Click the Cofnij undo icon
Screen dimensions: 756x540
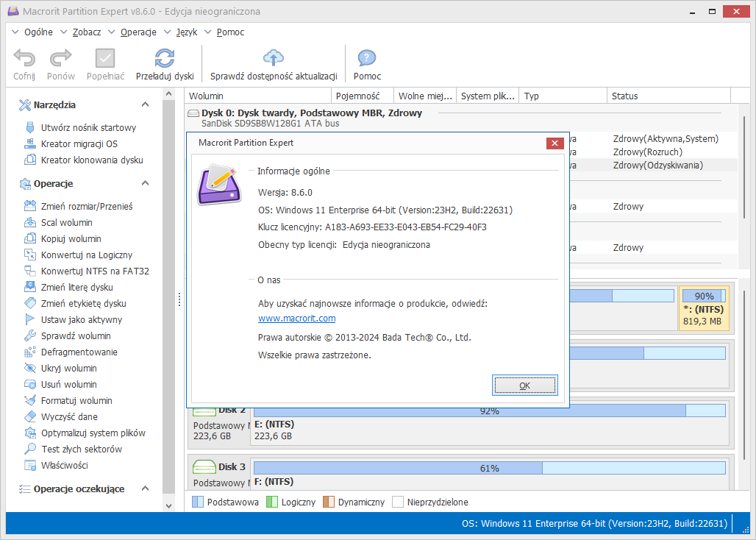pos(24,58)
